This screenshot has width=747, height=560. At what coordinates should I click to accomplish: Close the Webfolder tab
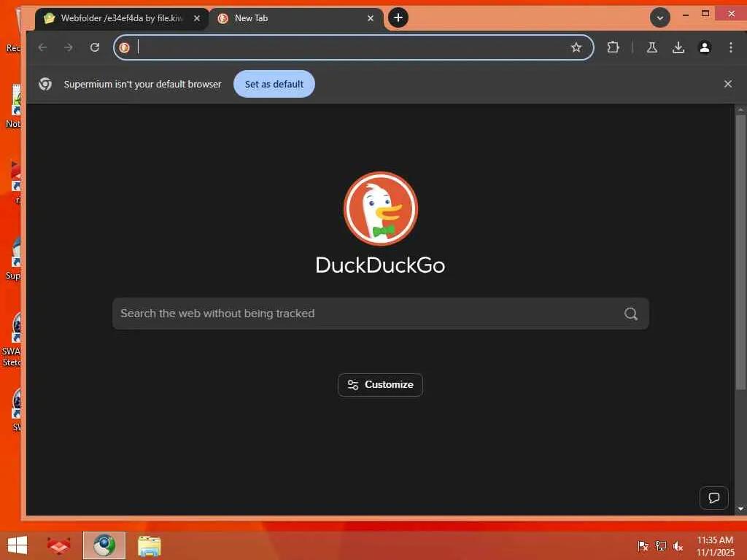pyautogui.click(x=197, y=18)
